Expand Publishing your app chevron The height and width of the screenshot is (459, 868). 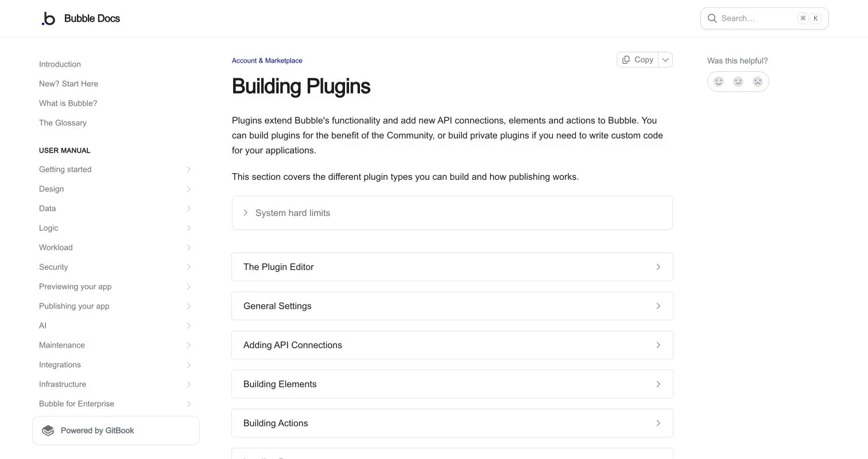[189, 306]
